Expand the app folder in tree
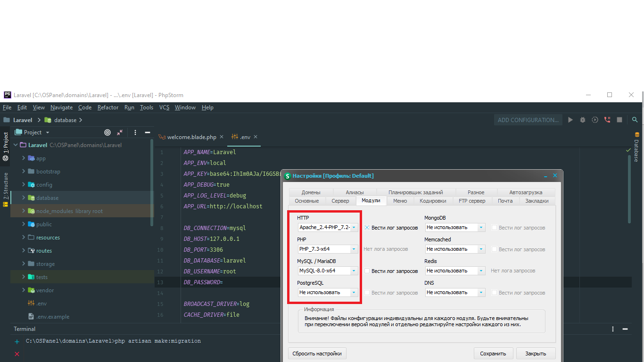The image size is (644, 362). click(24, 158)
